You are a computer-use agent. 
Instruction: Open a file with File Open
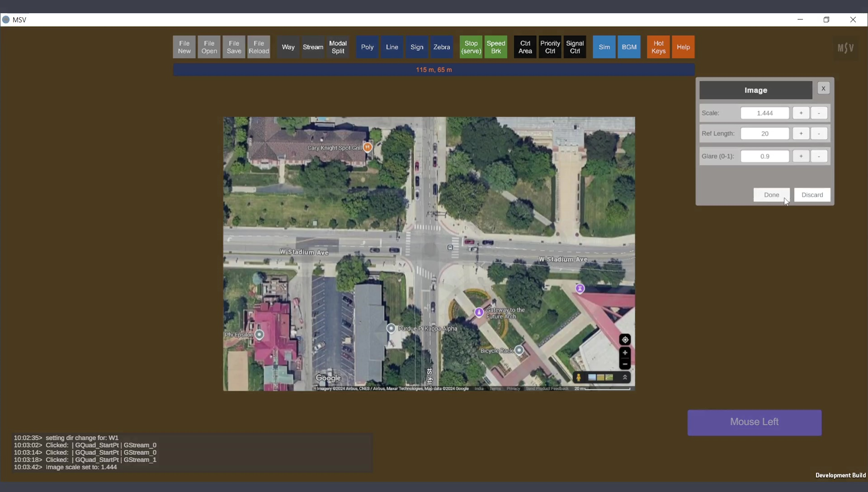point(209,47)
